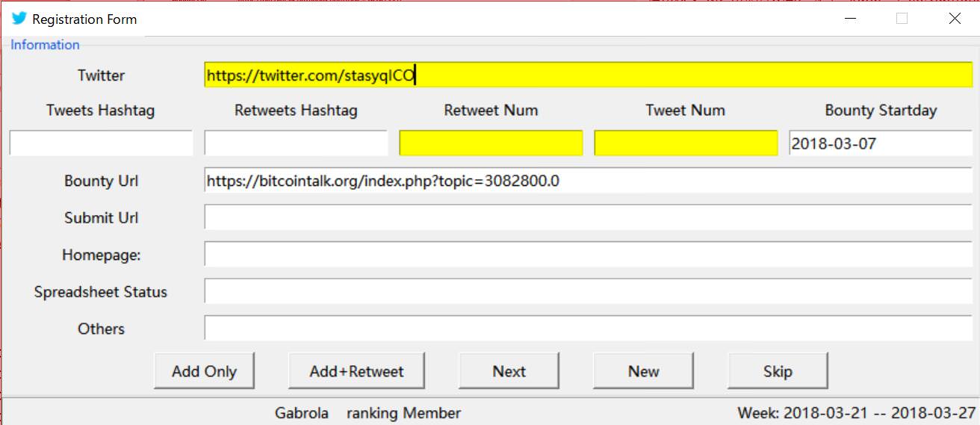The image size is (980, 425).
Task: Close the Registration Form window
Action: pyautogui.click(x=955, y=19)
